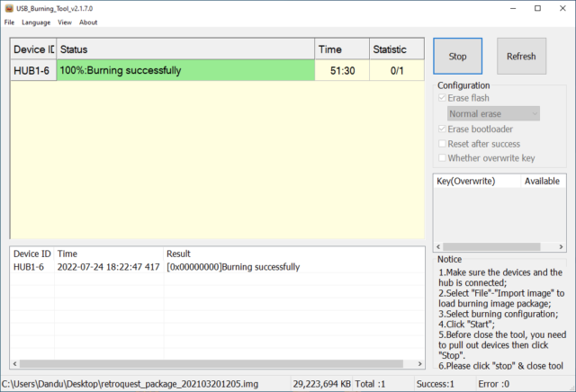Open the View menu
This screenshot has height=392, width=576.
(x=65, y=22)
